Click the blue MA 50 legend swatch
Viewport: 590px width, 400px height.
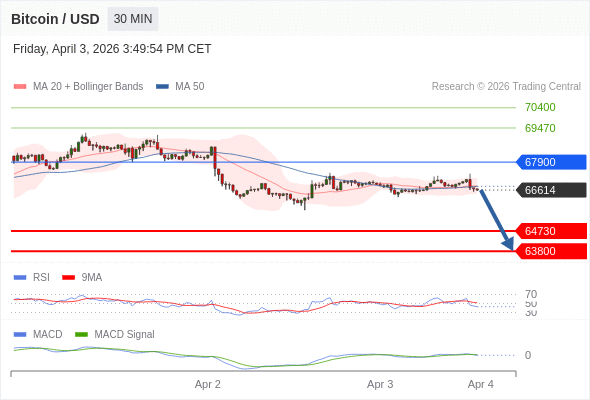coord(162,87)
